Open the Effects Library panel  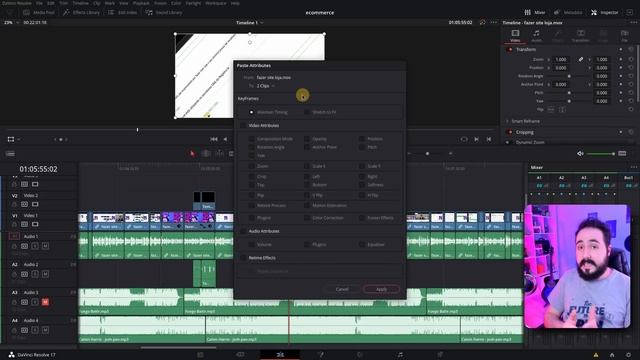(x=81, y=13)
